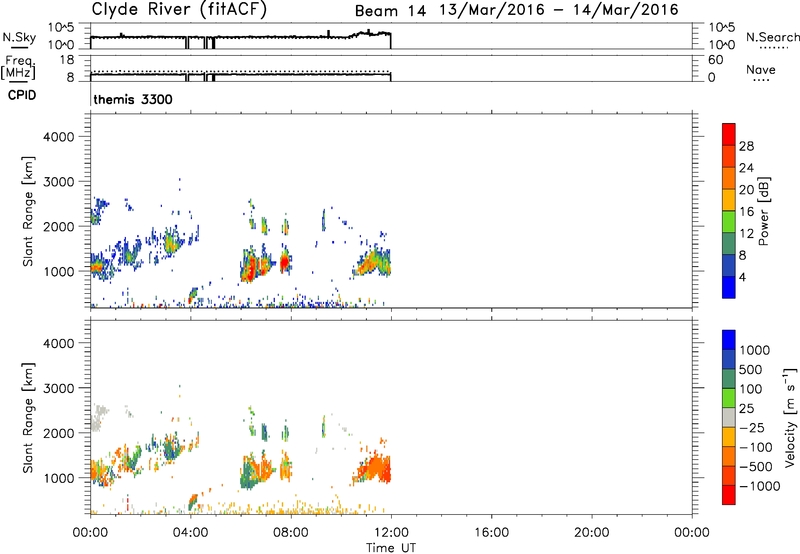Click the "12" label on Power colorbar
This screenshot has height=554, width=800.
(746, 234)
